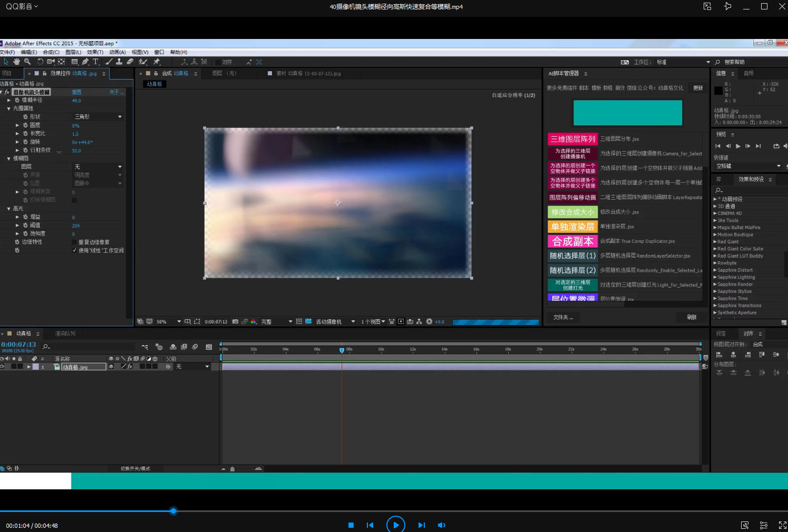This screenshot has height=532, width=788.
Task: Select the Hand tool in toolbar
Action: pos(16,62)
